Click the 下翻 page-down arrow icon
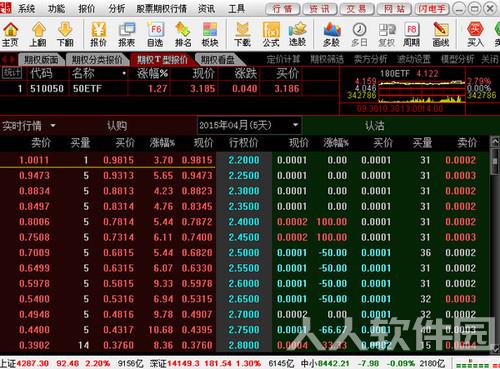Screen dimensions: 500x369 click(x=65, y=34)
